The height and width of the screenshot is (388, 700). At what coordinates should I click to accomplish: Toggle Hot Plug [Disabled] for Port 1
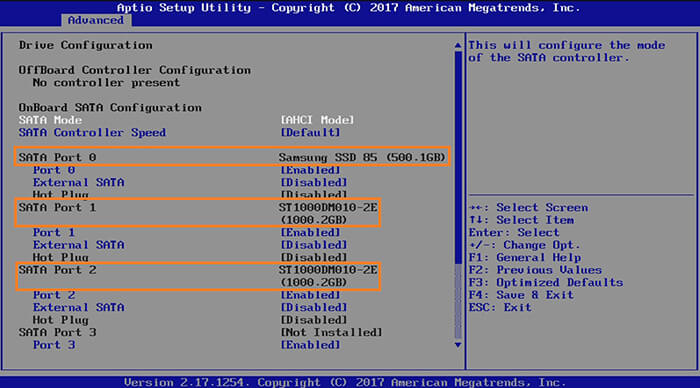(314, 258)
